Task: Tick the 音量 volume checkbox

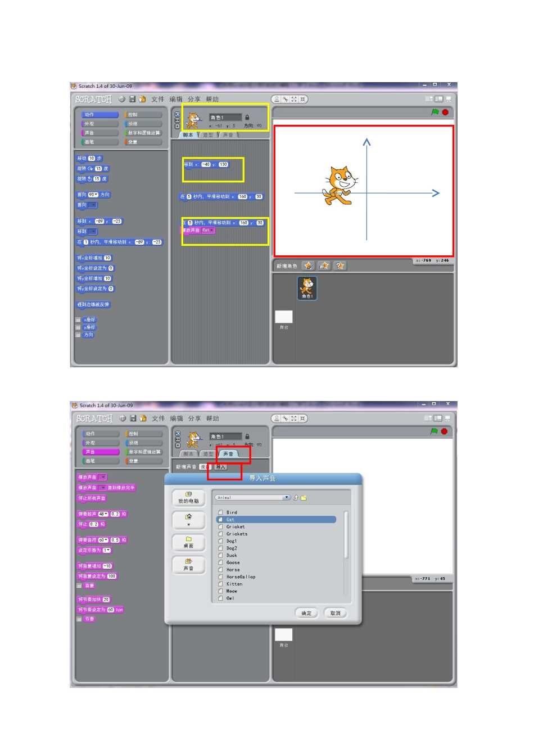Action: 79,586
